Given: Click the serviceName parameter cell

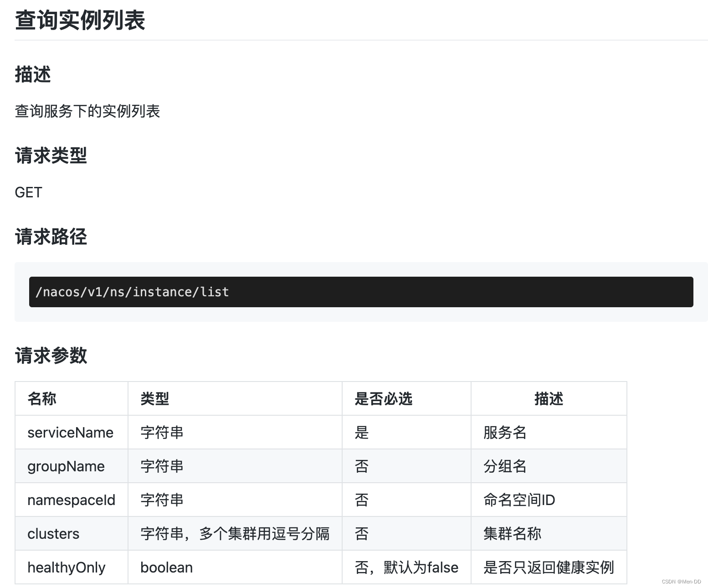Looking at the screenshot, I should click(x=72, y=432).
